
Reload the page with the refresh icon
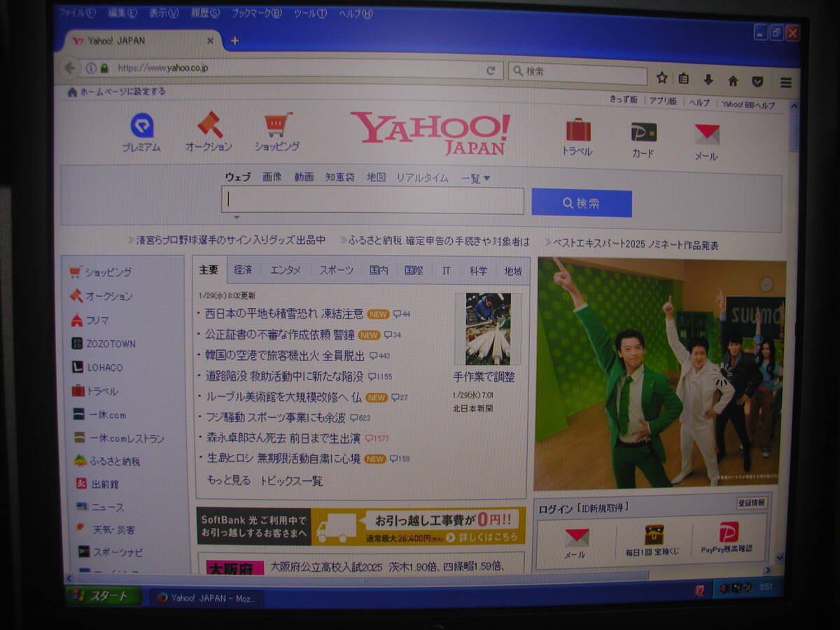[491, 71]
